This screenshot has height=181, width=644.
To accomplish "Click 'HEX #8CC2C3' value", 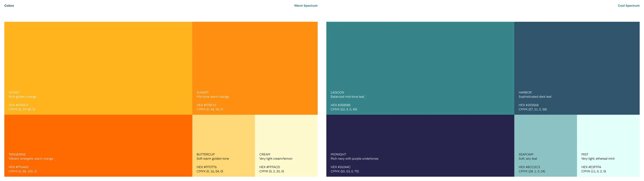I will tap(529, 167).
